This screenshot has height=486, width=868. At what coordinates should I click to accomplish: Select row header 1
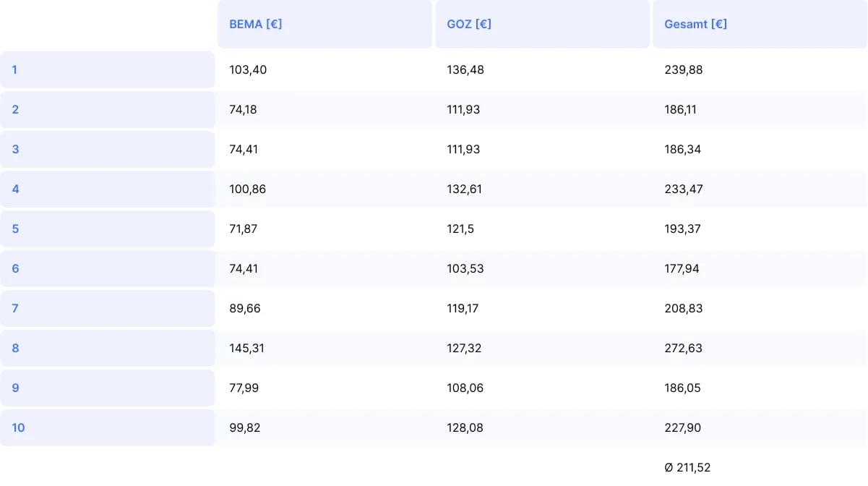click(15, 70)
